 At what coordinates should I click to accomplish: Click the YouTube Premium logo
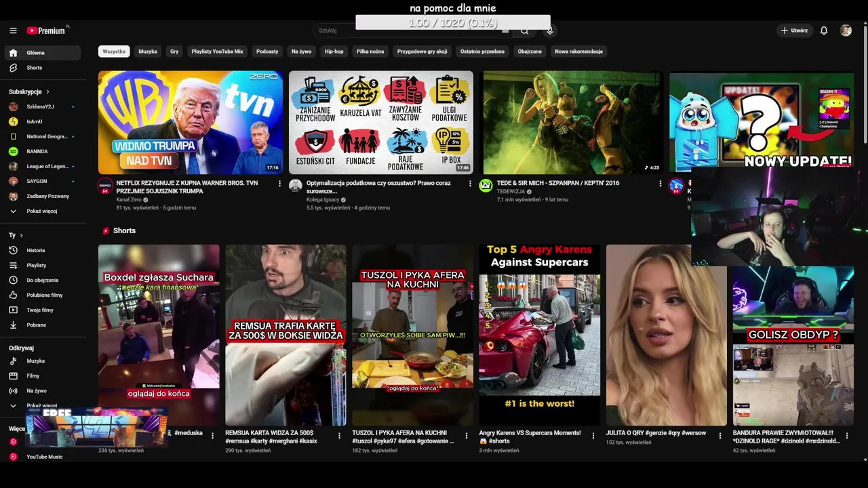[x=47, y=30]
